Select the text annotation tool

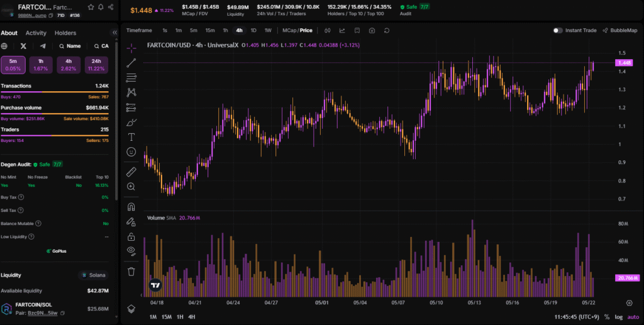[x=131, y=136]
